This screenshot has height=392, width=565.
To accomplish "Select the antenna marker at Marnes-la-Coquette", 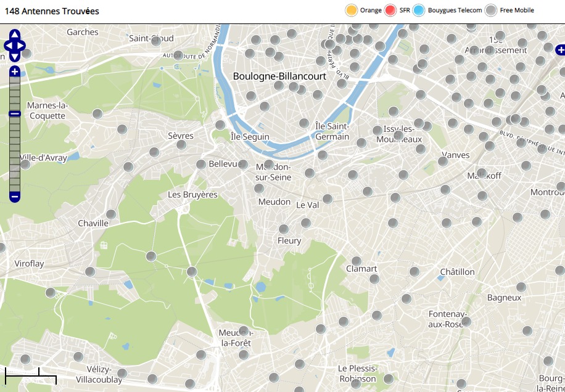I will pyautogui.click(x=97, y=114).
